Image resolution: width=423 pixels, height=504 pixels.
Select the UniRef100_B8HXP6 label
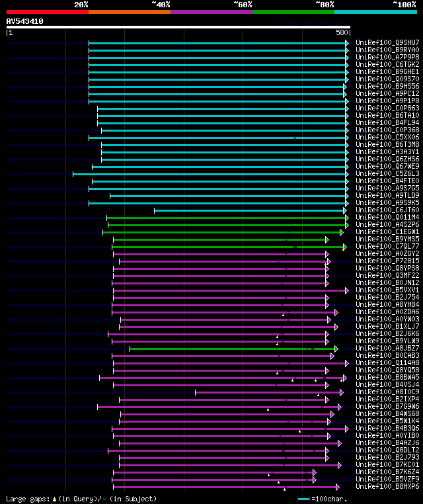pos(387,487)
